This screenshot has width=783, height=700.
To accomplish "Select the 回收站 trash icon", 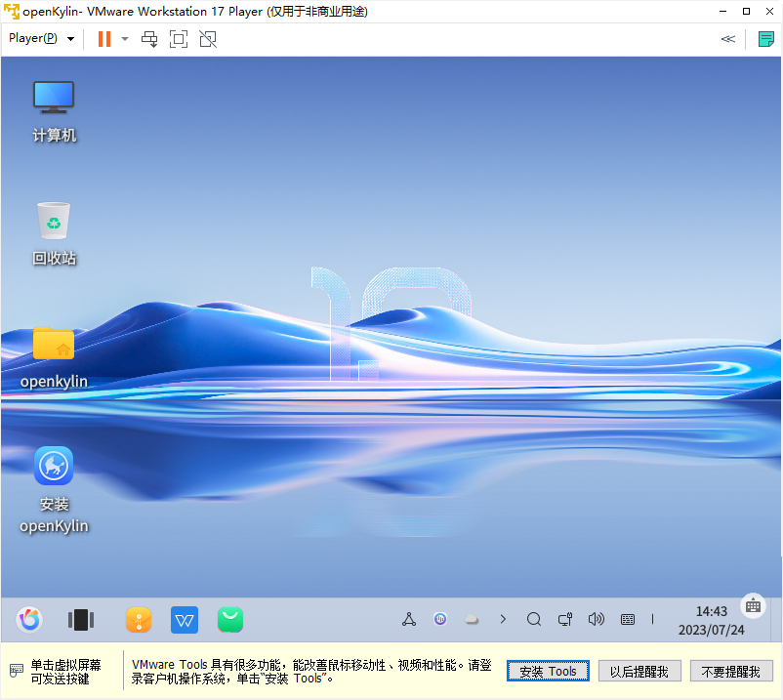I will tap(54, 233).
